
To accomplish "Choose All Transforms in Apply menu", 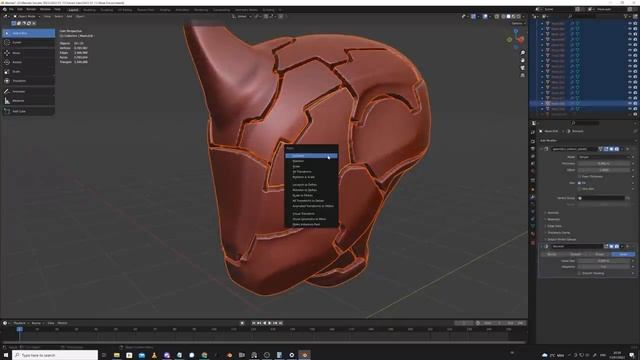I will 311,172.
